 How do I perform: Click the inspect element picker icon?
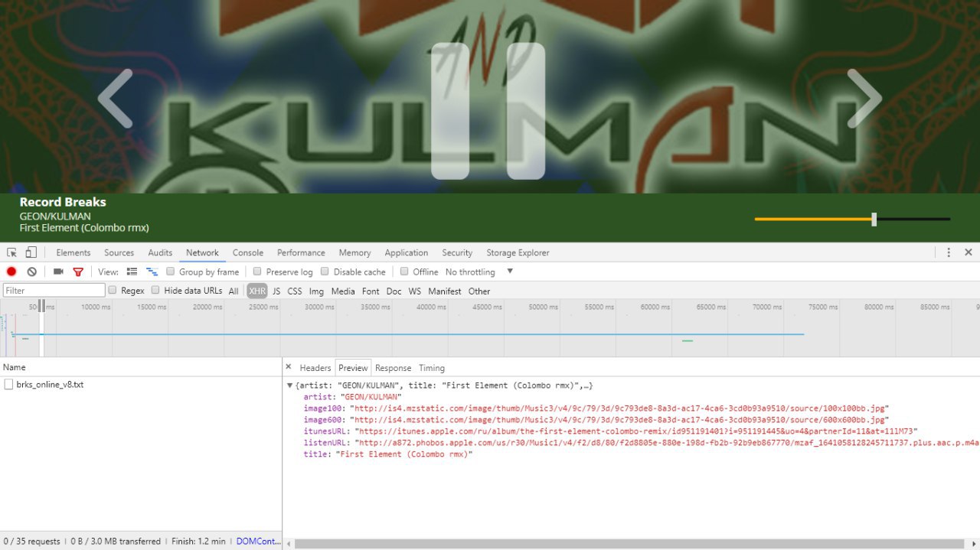[11, 252]
